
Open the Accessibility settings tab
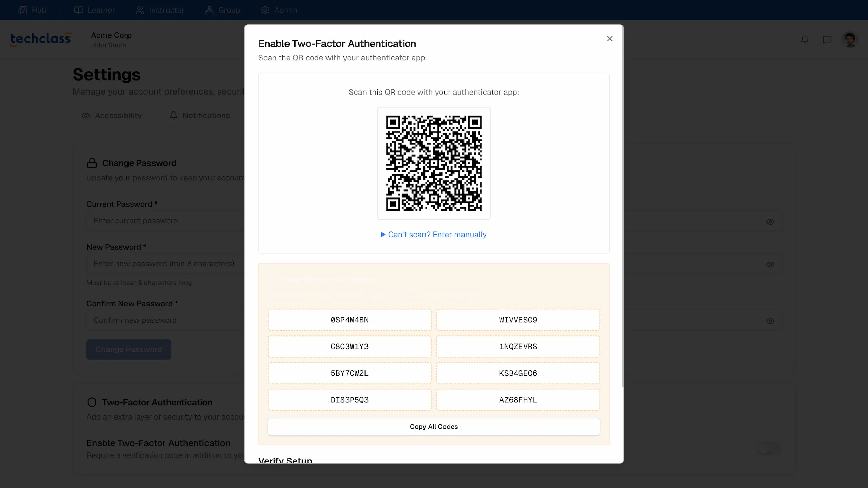112,116
